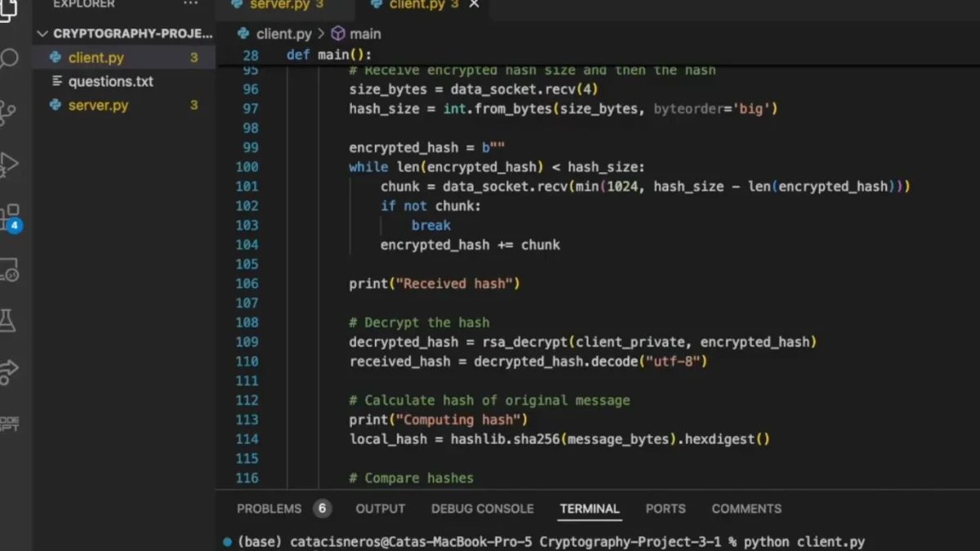The image size is (980, 551).
Task: Click the hash_size = int.from_bytes code line
Action: click(x=563, y=109)
